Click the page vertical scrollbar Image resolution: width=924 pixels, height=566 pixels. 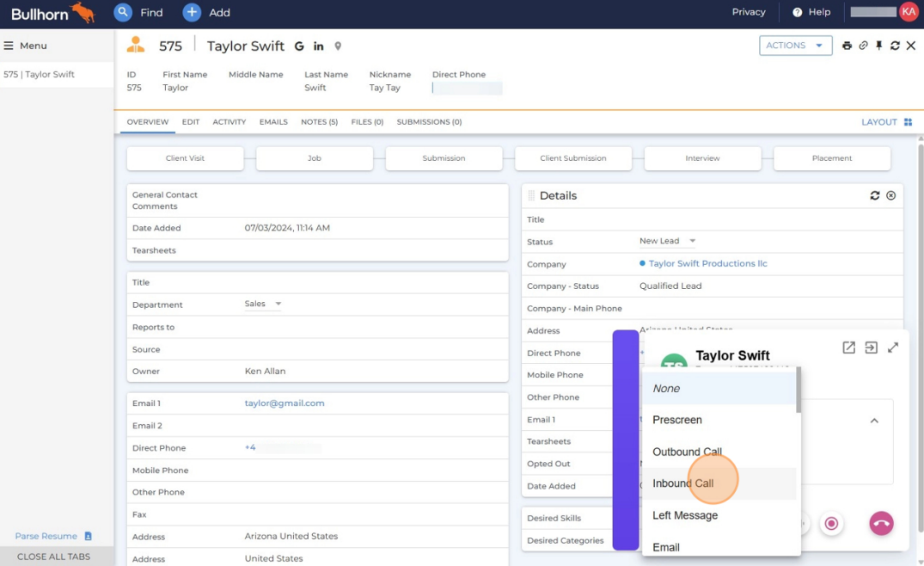click(x=921, y=336)
